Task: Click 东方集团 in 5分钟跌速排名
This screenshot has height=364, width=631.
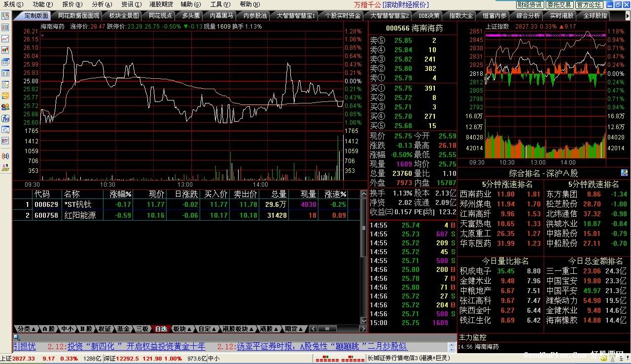Action: [561, 194]
